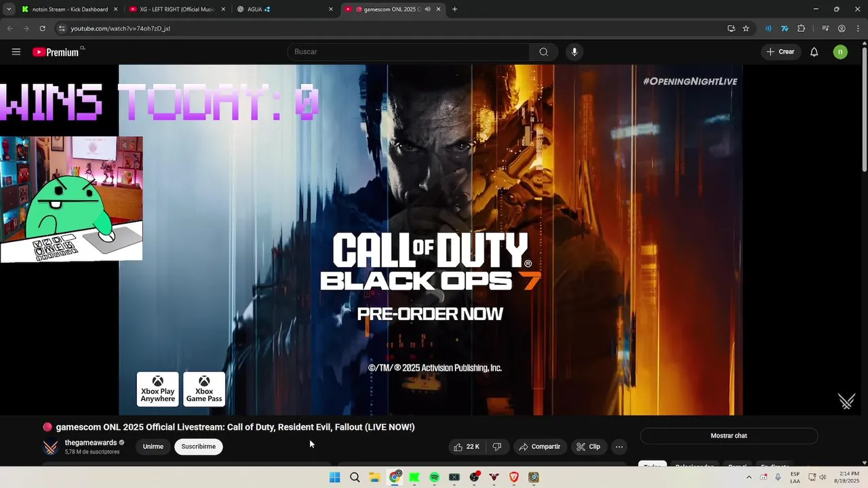Reload the page in Chrome
Image resolution: width=868 pixels, height=488 pixels.
(x=42, y=28)
